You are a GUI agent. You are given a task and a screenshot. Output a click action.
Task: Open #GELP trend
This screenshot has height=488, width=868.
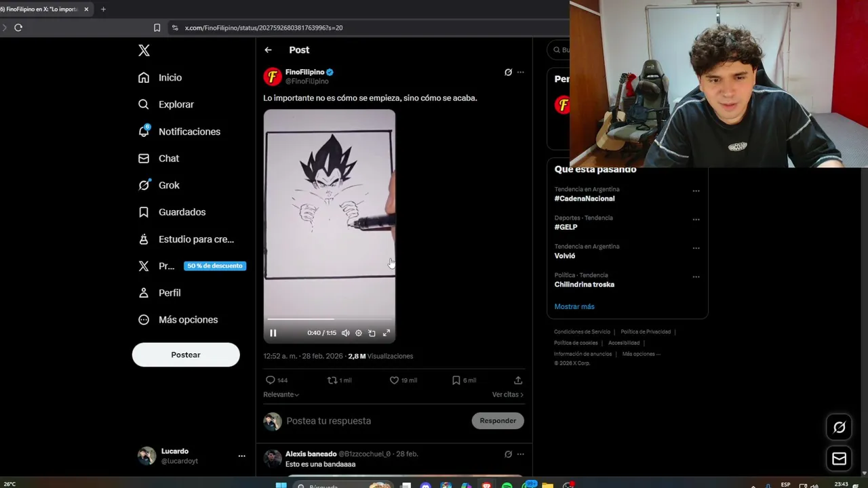566,227
